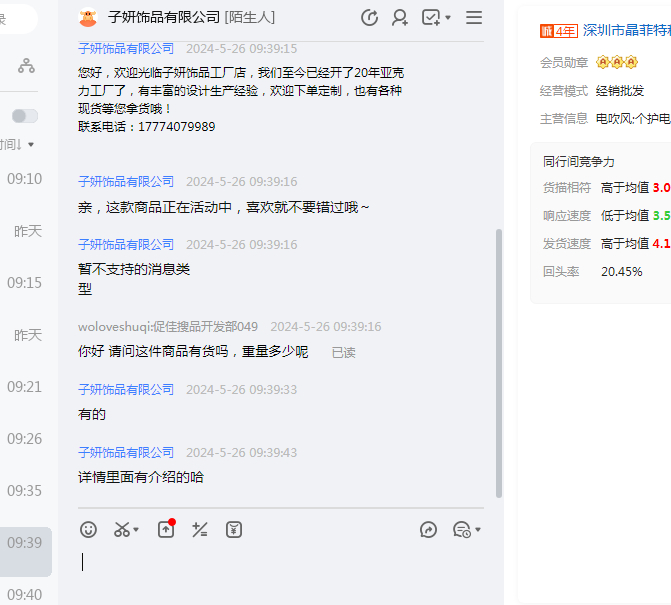Click the yen payment request icon
The width and height of the screenshot is (671, 605).
pyautogui.click(x=234, y=530)
